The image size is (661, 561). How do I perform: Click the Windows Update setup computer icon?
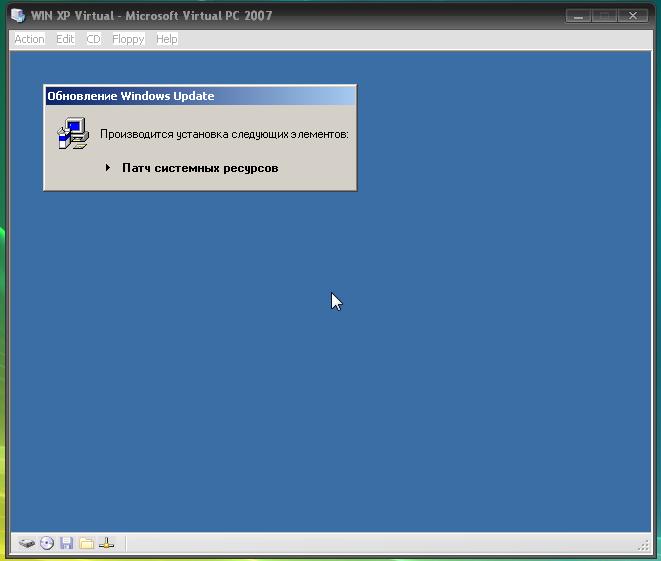(x=73, y=133)
